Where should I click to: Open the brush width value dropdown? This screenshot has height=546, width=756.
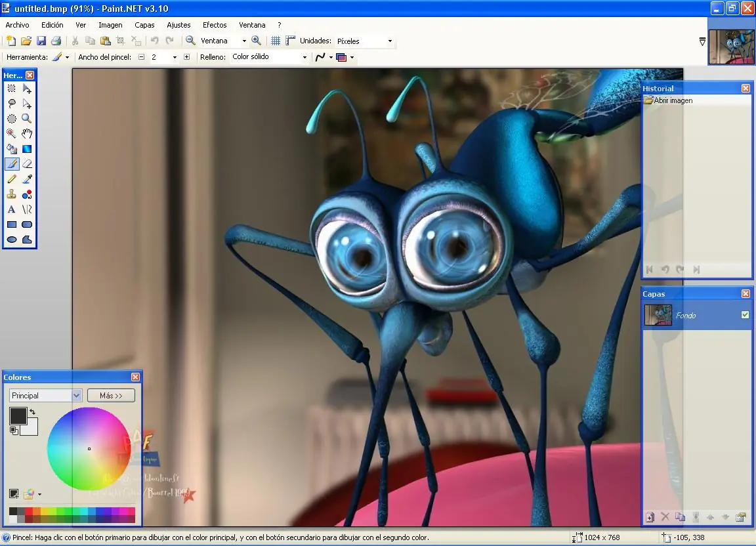(x=175, y=57)
